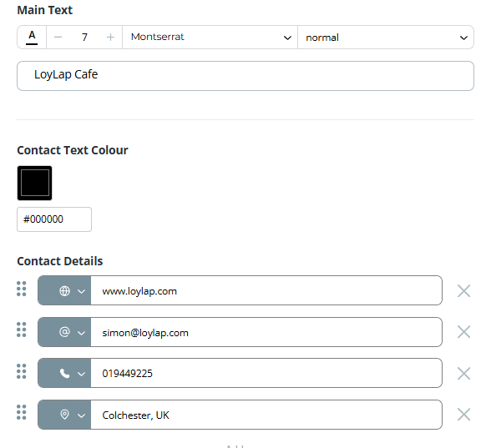Click the 019449225 phone field
Screen dimensions: 496x448
click(x=266, y=373)
